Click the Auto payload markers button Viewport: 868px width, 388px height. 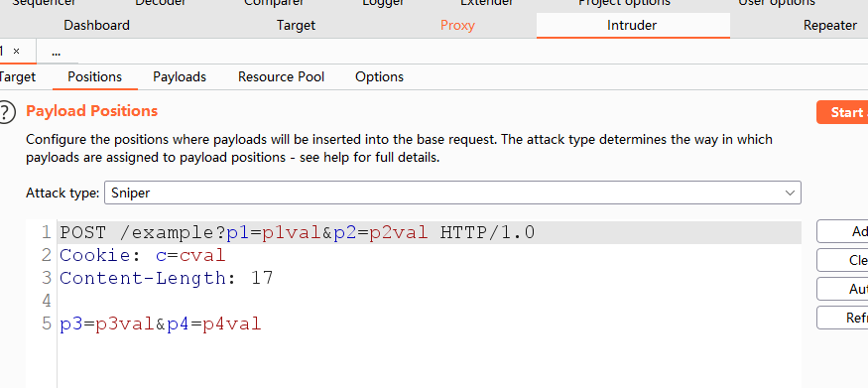coord(842,289)
